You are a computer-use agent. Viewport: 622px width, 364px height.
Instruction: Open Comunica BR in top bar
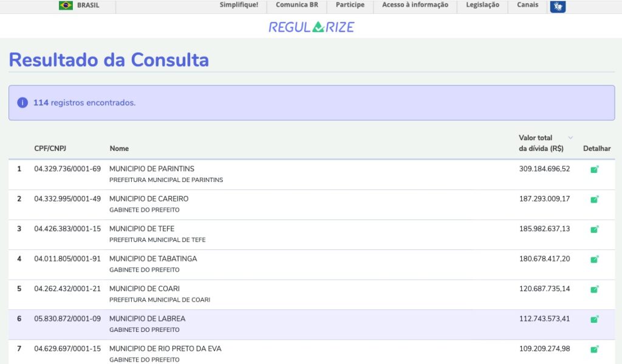point(296,5)
